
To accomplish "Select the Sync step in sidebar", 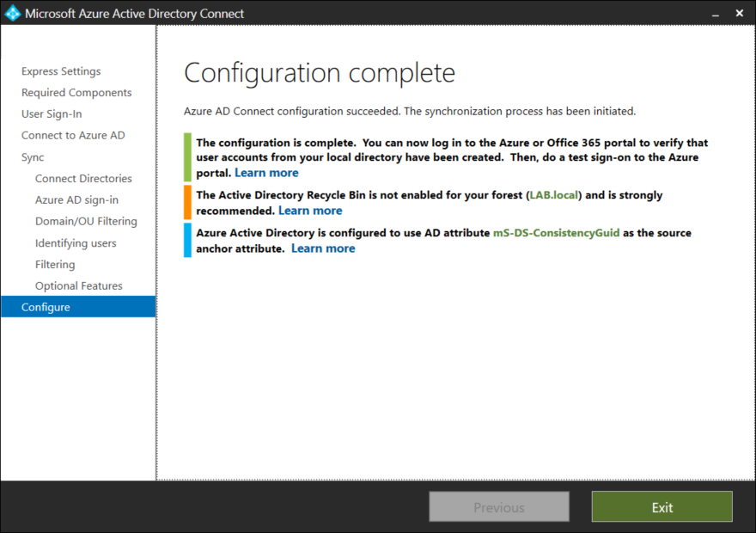I will 33,157.
